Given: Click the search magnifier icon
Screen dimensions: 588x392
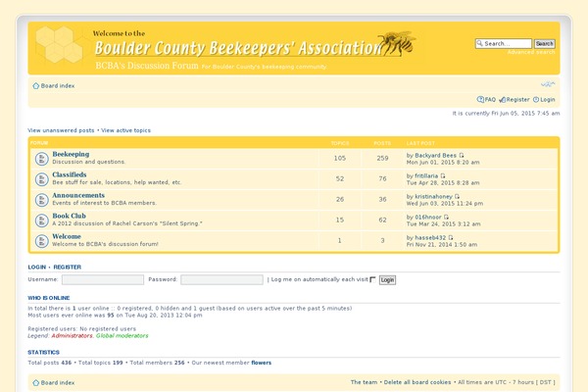Looking at the screenshot, I should (479, 43).
